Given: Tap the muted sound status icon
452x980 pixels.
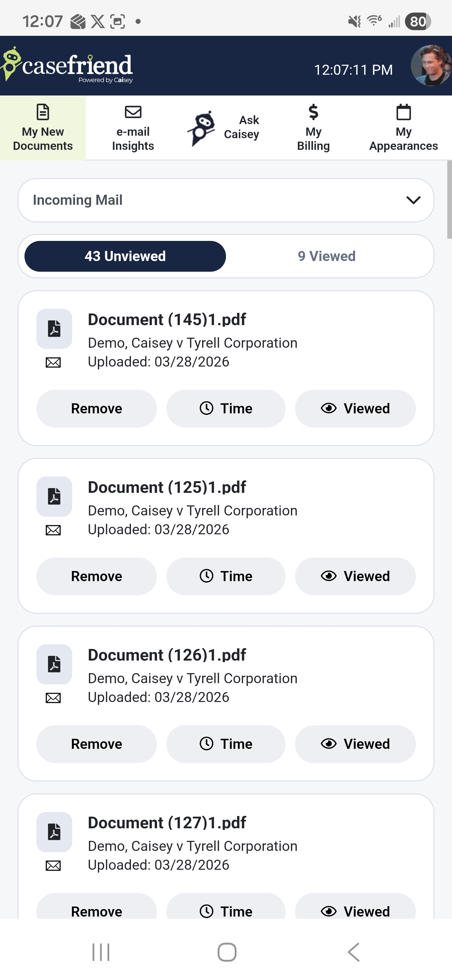Looking at the screenshot, I should [x=354, y=22].
